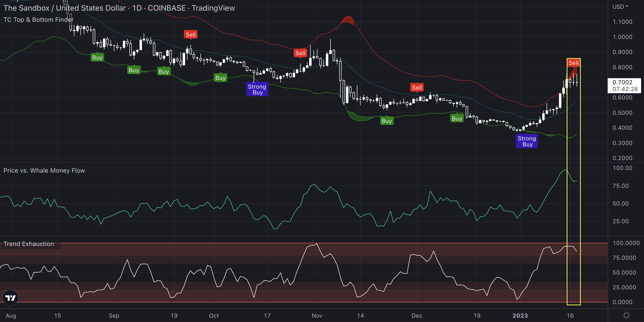This screenshot has width=644, height=322.
Task: Click the Sell marker near late October
Action: pyautogui.click(x=300, y=53)
